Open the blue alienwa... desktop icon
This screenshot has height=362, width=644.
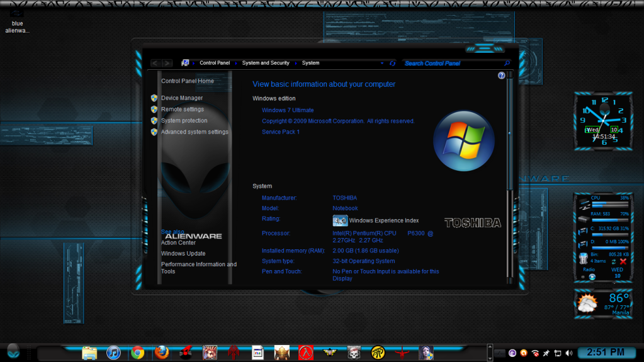pyautogui.click(x=17, y=22)
